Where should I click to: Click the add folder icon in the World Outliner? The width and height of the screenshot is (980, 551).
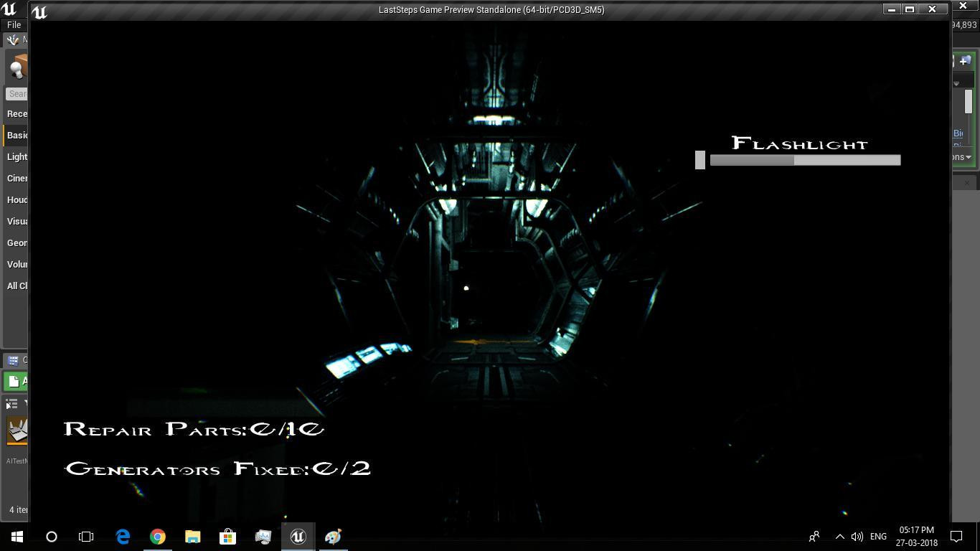[x=965, y=61]
